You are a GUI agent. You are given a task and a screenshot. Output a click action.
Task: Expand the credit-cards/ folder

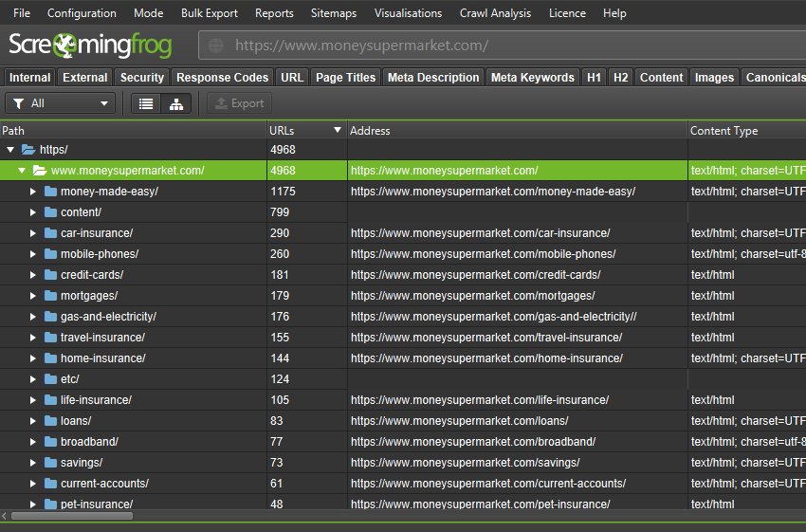32,275
